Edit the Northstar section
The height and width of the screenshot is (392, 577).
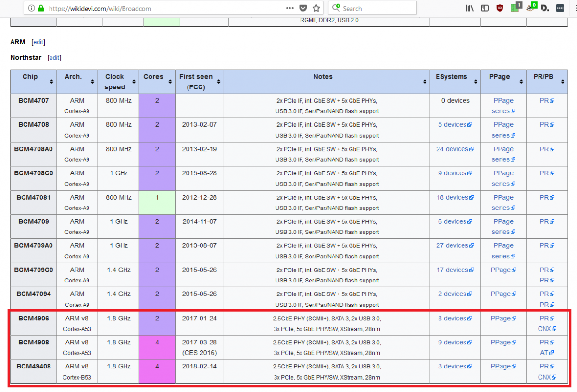click(54, 58)
